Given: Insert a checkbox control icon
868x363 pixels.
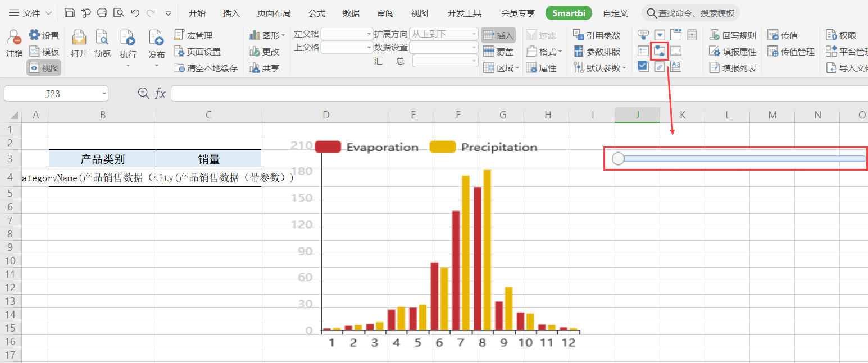Looking at the screenshot, I should pyautogui.click(x=643, y=66).
